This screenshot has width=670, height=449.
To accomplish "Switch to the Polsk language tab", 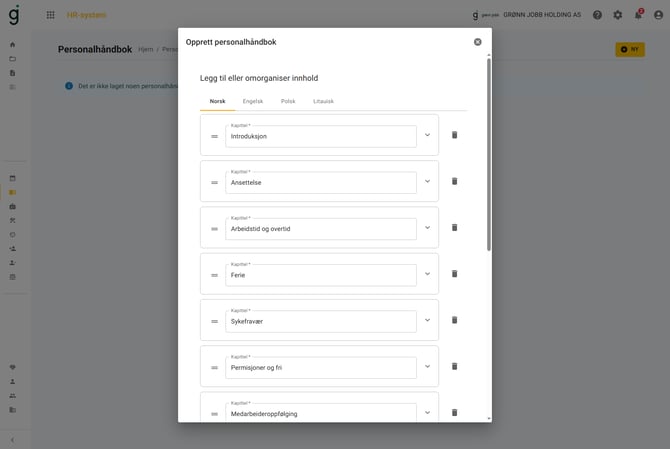I will [288, 101].
